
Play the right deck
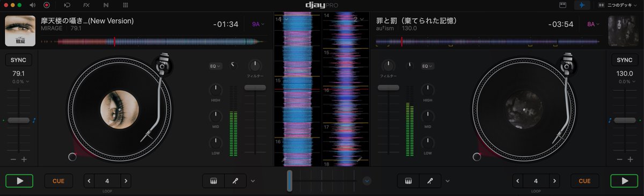tap(624, 181)
